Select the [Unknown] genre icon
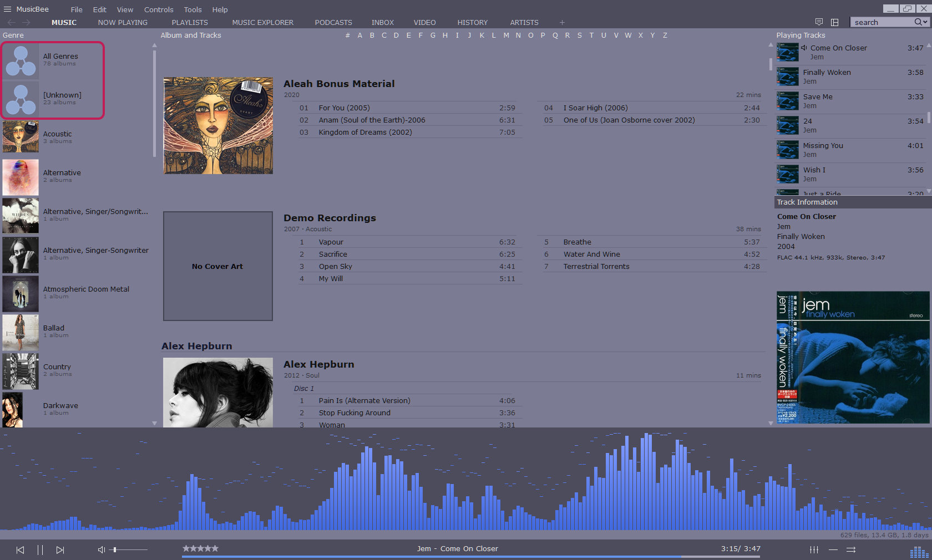 point(21,99)
